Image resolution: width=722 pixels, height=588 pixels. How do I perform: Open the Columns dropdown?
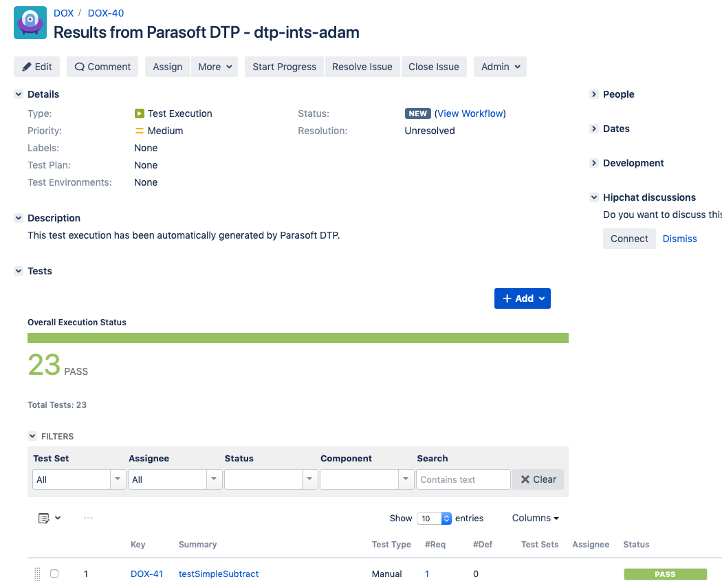coord(536,518)
